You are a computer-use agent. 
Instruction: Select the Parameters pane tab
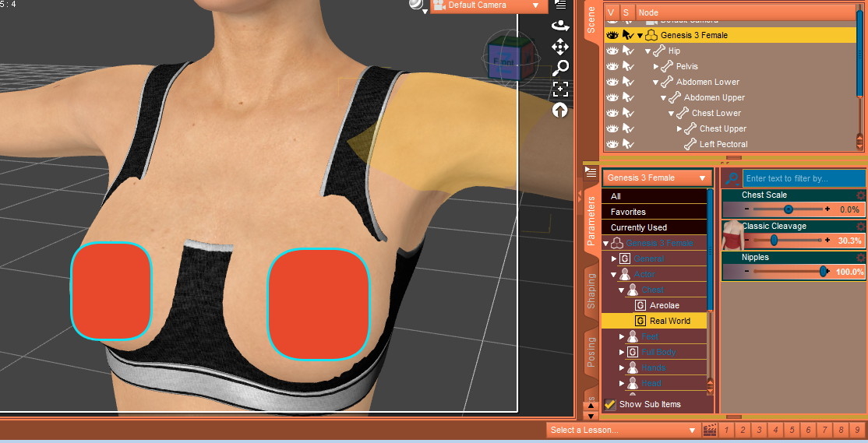pos(591,221)
